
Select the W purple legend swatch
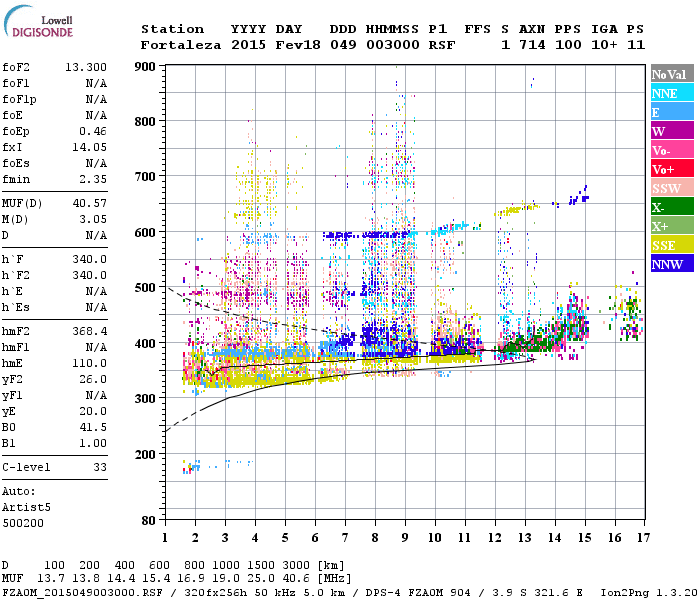[x=672, y=131]
